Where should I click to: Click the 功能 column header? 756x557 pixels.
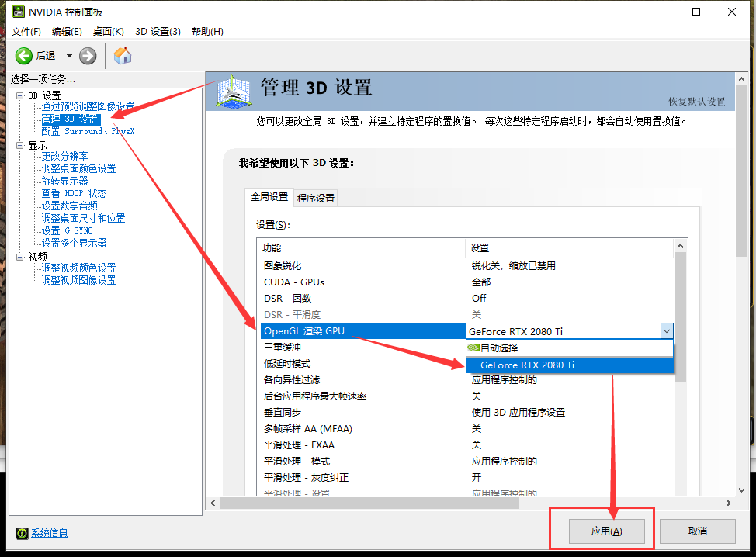pyautogui.click(x=361, y=247)
